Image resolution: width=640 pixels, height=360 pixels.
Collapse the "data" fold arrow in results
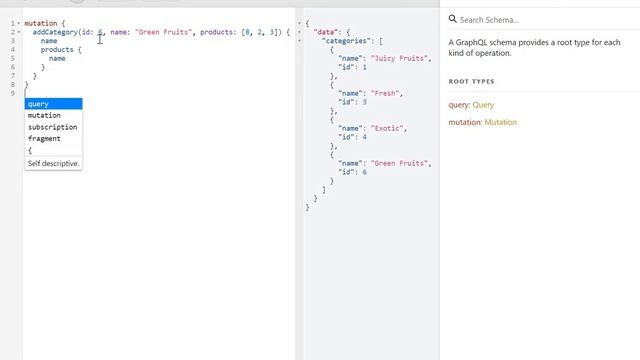pos(300,32)
